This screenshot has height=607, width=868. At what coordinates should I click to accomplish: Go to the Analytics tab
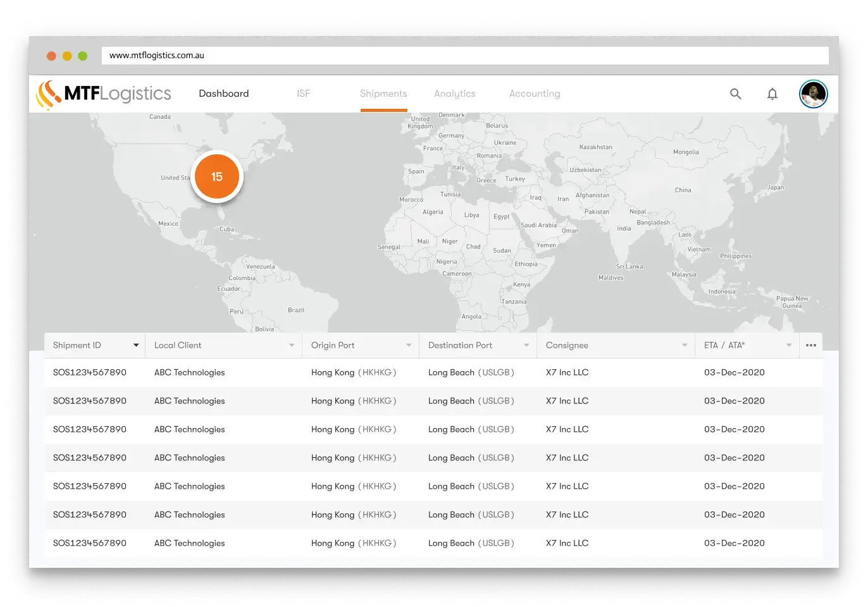click(454, 94)
